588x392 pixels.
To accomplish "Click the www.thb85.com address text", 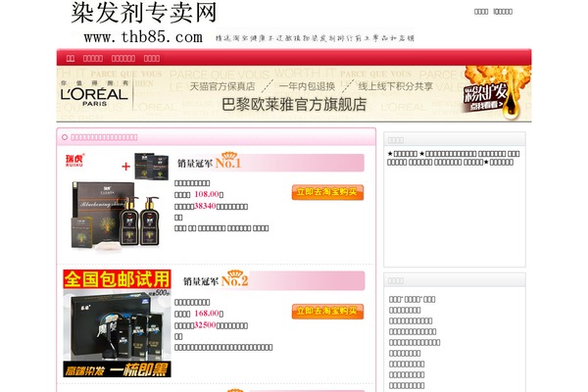I will click(143, 37).
